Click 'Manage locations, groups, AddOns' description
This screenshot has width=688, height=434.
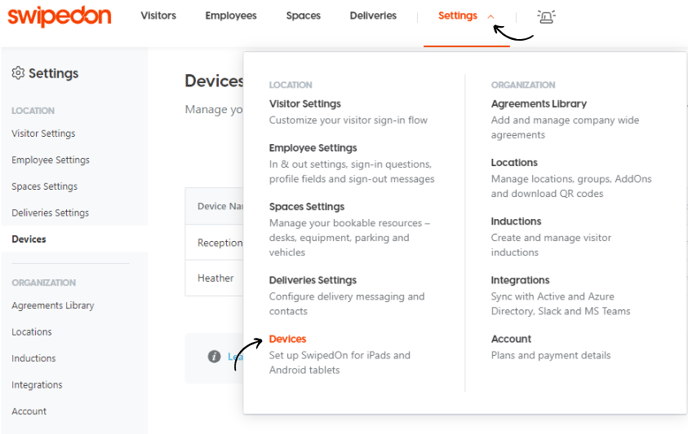[571, 186]
